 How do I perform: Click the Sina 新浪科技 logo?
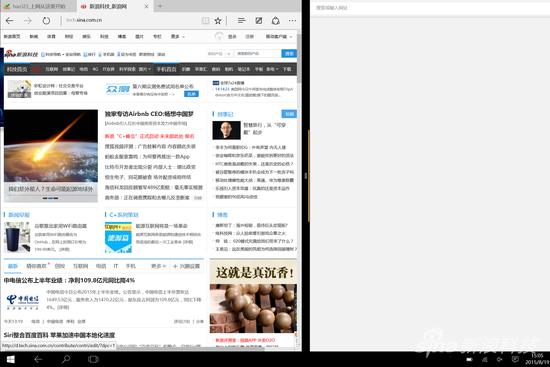click(x=21, y=54)
